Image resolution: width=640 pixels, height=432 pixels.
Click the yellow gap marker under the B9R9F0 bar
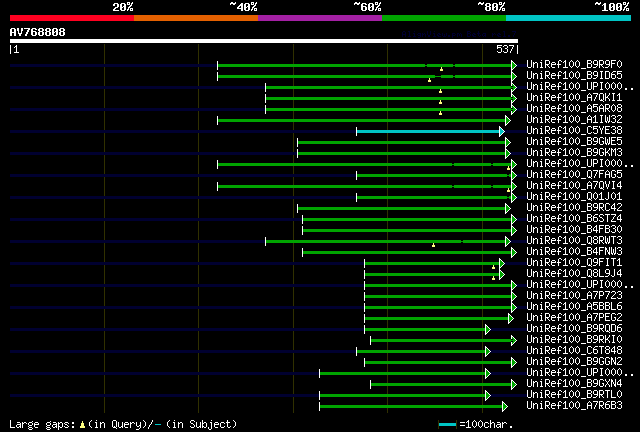click(441, 69)
